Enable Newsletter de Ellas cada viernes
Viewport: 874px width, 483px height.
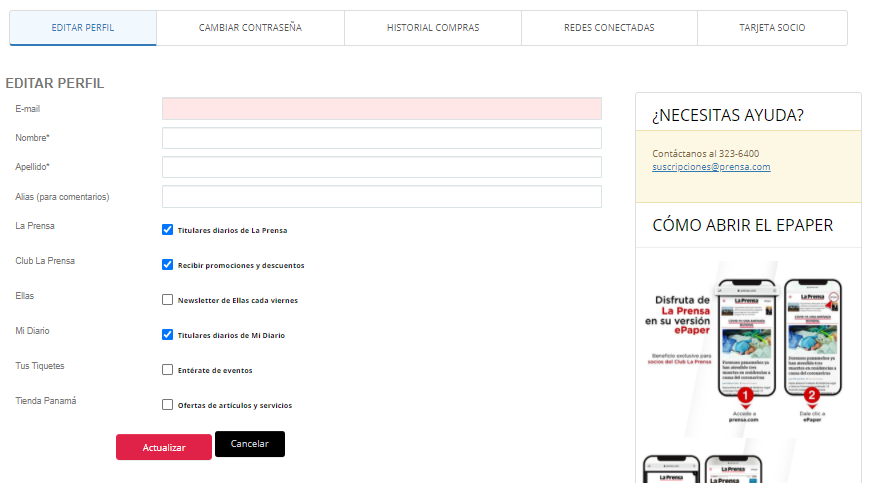(167, 300)
